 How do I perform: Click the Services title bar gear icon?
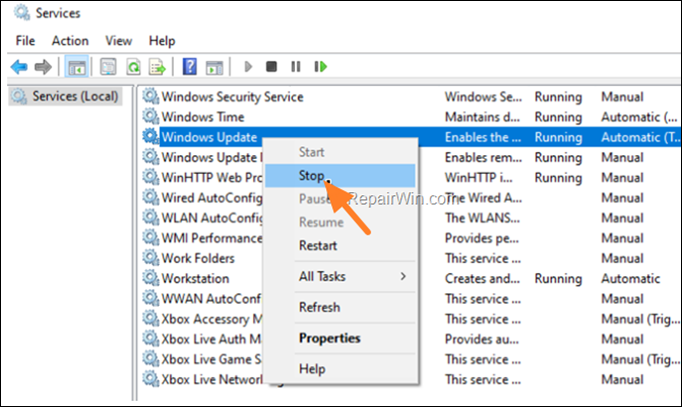[x=21, y=12]
